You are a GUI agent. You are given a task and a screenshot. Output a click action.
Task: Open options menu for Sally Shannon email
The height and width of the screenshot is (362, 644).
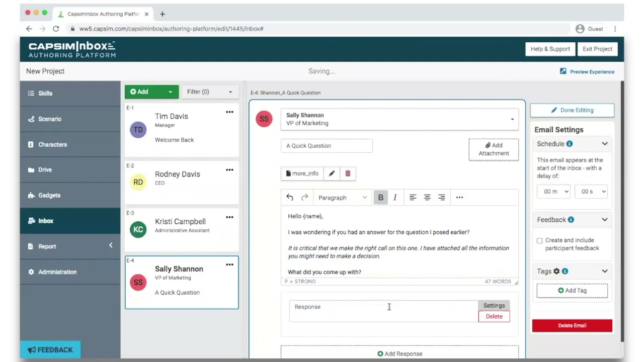229,264
